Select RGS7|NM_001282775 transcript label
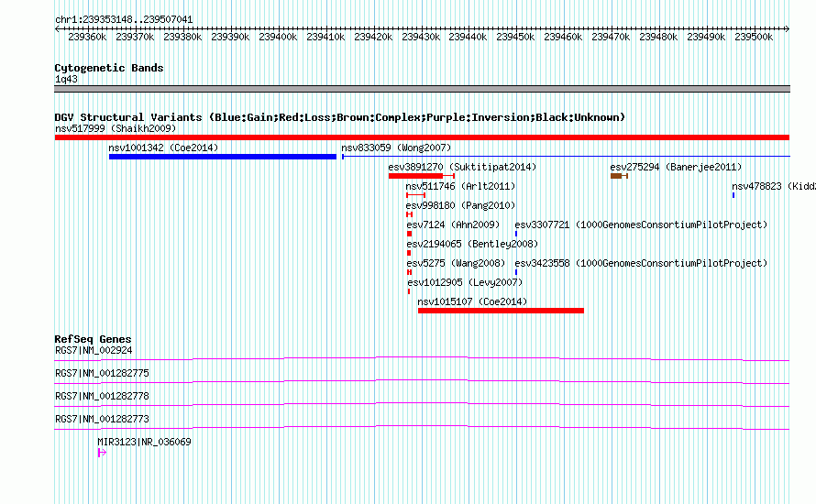816x504 pixels. (x=102, y=374)
